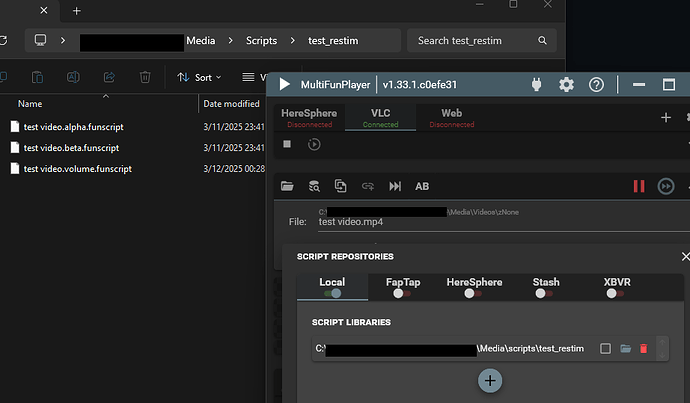Viewport: 690px width, 403px height.
Task: Click the circled fast-forward icon
Action: pyautogui.click(x=666, y=186)
